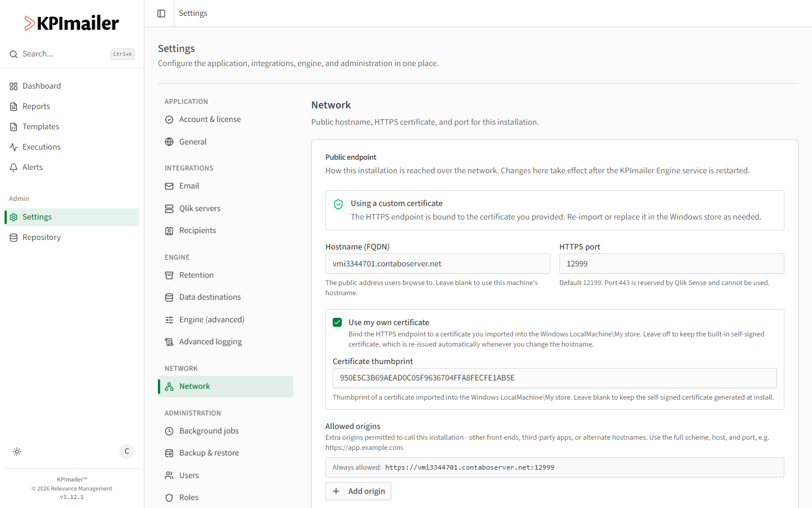Click the General globe icon
The width and height of the screenshot is (812, 508).
click(x=169, y=142)
